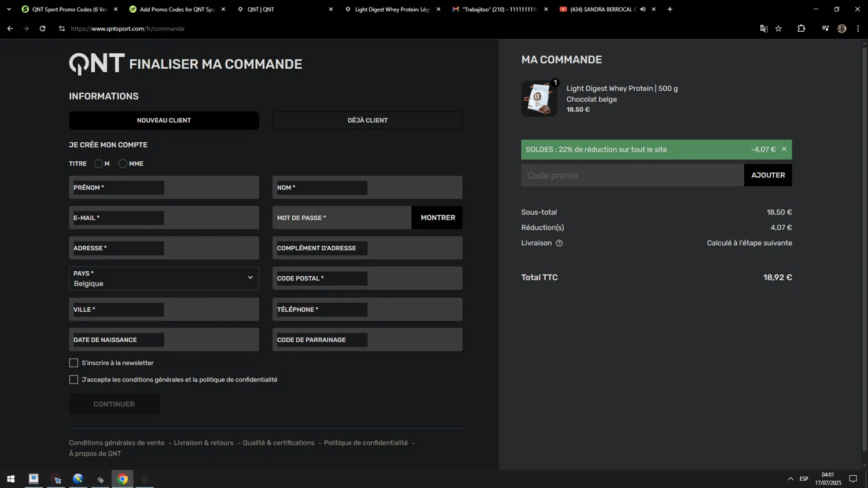Open the Livraison & retours link

(x=204, y=443)
